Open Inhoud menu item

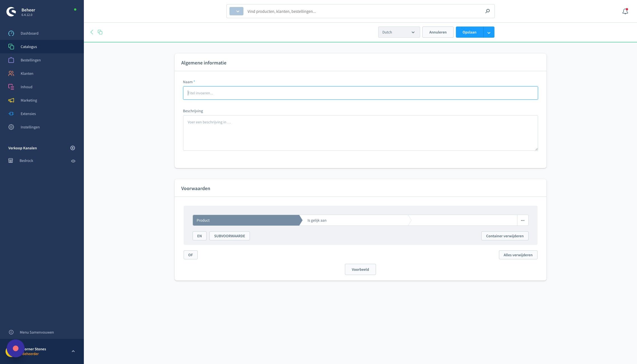tap(42, 87)
